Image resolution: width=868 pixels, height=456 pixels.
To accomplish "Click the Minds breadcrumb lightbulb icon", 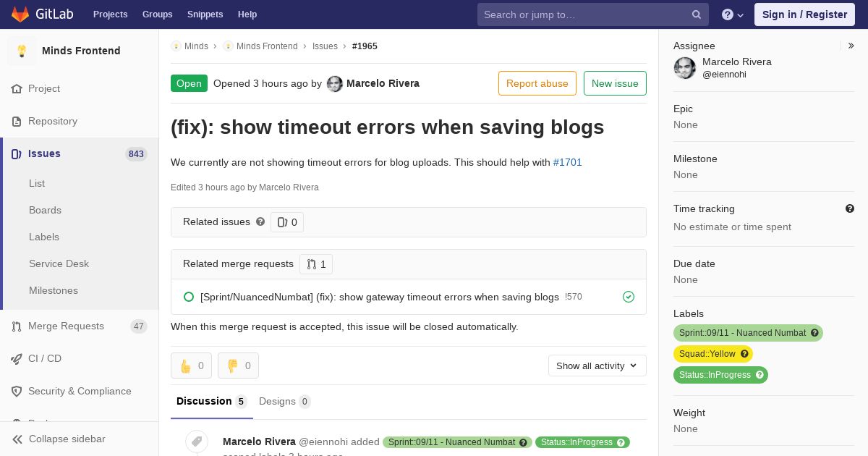I will point(176,46).
